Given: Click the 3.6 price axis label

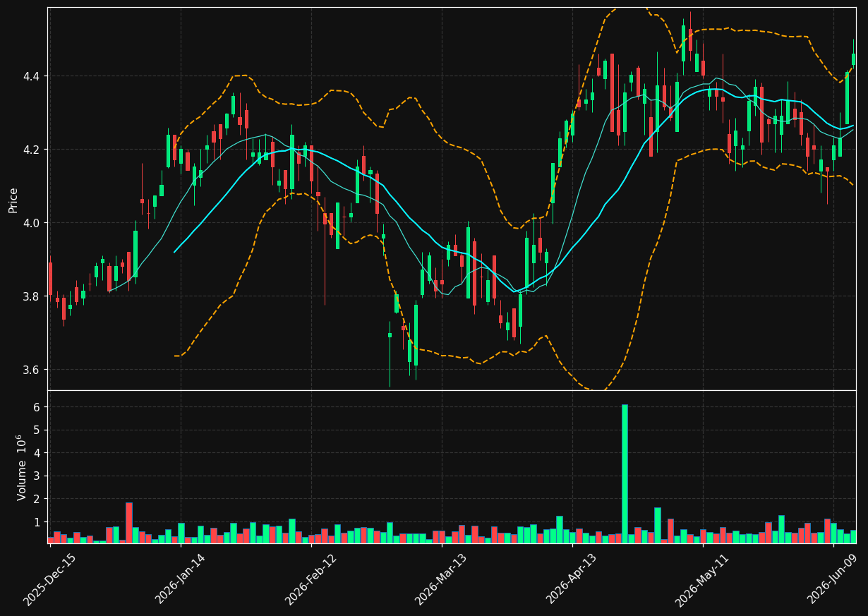Looking at the screenshot, I should 31,370.
